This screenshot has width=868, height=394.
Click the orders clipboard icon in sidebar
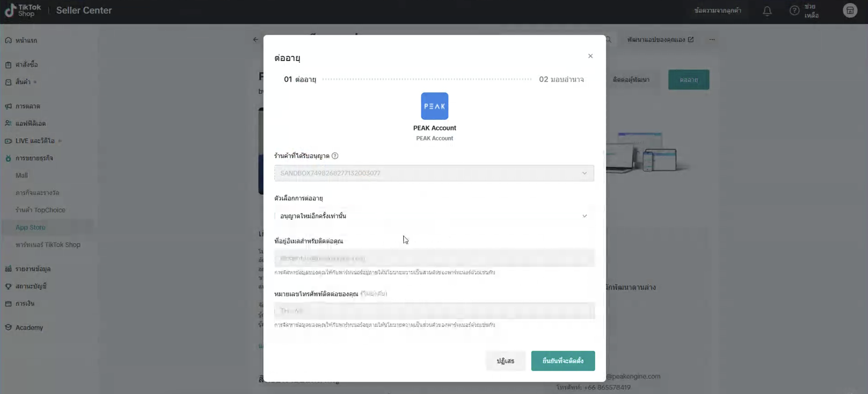coord(8,65)
